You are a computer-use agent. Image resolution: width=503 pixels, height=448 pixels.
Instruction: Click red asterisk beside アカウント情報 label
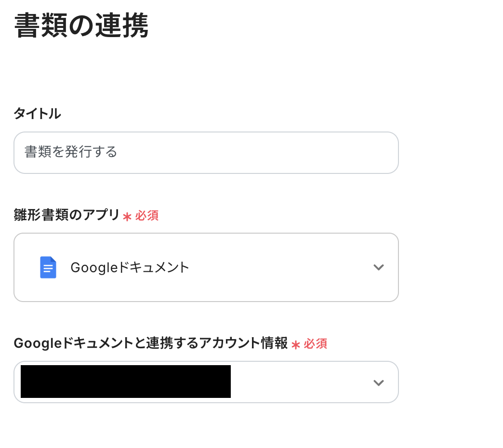[296, 344]
